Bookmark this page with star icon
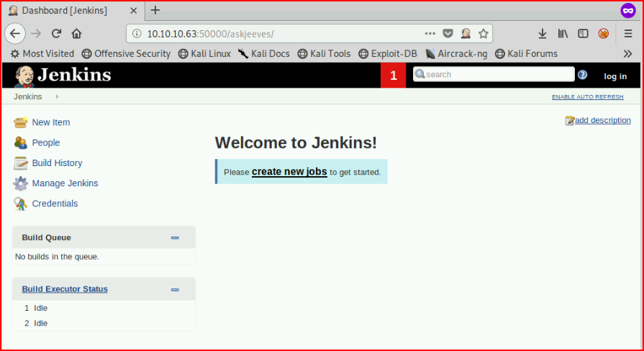The height and width of the screenshot is (351, 644). [x=484, y=34]
